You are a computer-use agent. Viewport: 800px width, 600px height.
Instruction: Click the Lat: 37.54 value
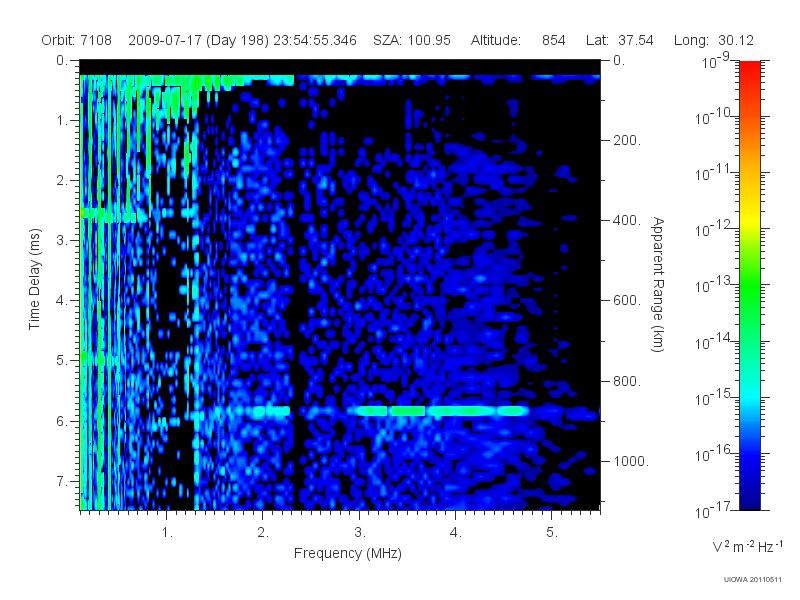(x=620, y=40)
